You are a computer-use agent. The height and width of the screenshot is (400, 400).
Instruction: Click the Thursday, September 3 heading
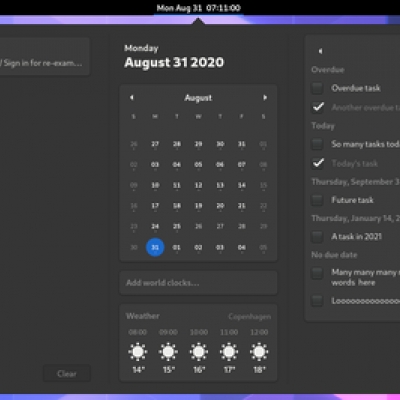tap(355, 182)
